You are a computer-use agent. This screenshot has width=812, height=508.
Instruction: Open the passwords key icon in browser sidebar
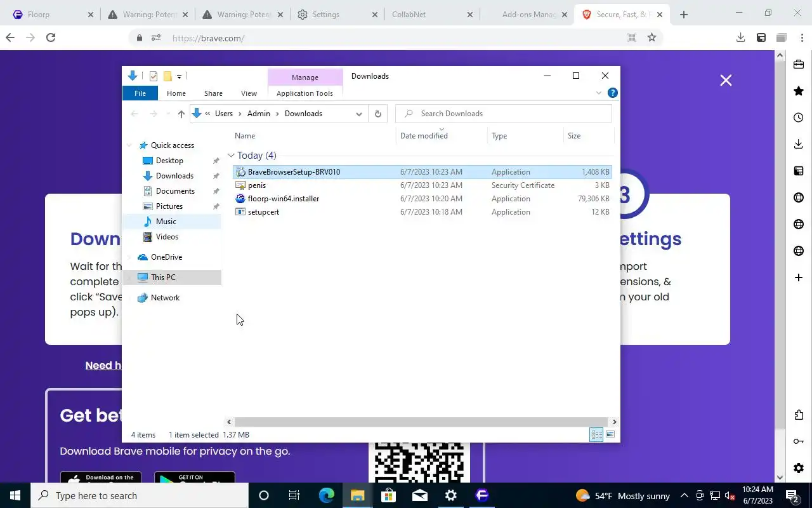click(x=799, y=441)
